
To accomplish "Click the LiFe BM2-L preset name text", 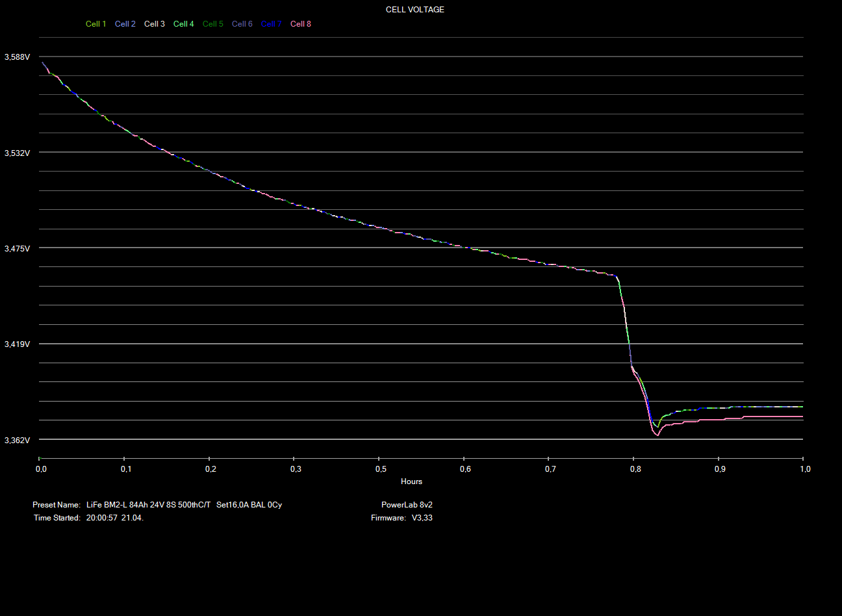I will pos(184,505).
